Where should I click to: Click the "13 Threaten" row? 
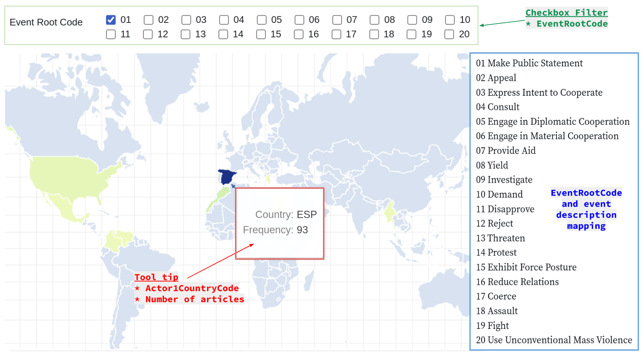pyautogui.click(x=500, y=238)
